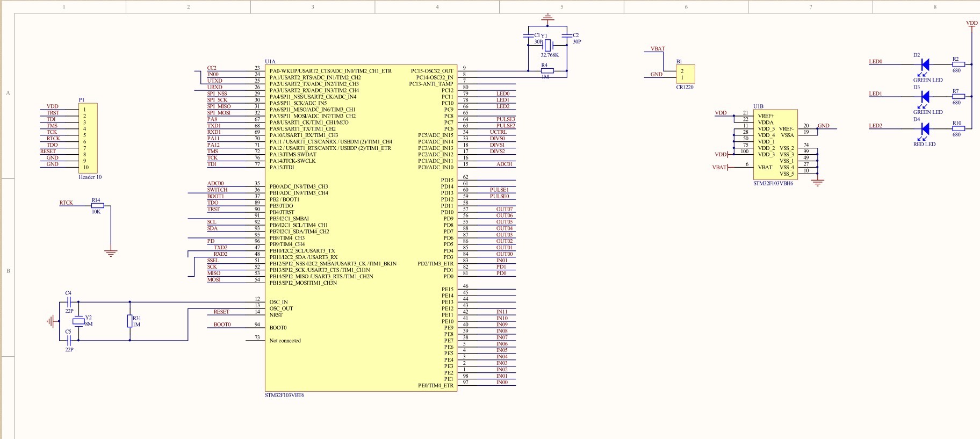Select the LED2 net label next to D4
Viewport: 980px width, 439px height.
point(875,126)
